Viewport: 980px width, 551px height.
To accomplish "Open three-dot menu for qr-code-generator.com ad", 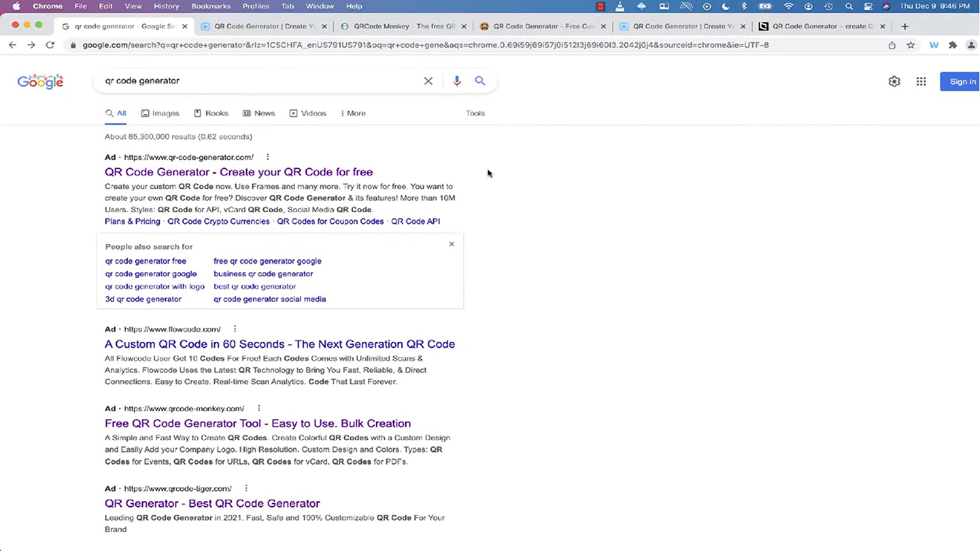I will [267, 157].
